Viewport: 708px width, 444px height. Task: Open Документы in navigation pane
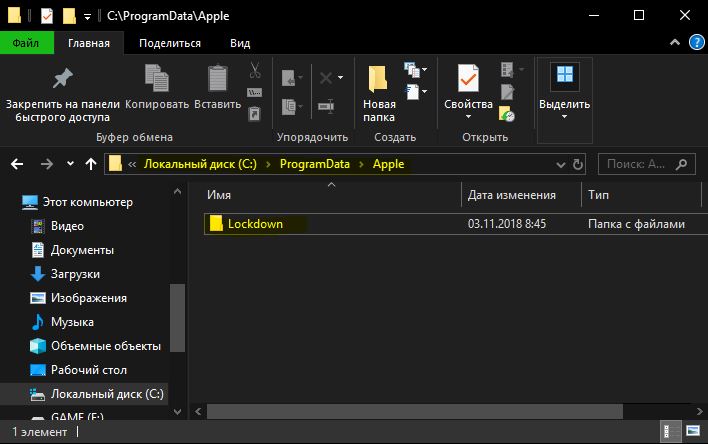82,250
